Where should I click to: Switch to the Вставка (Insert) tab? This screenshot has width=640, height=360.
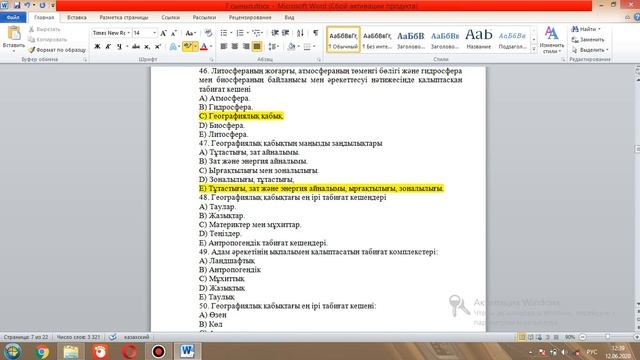[76, 18]
